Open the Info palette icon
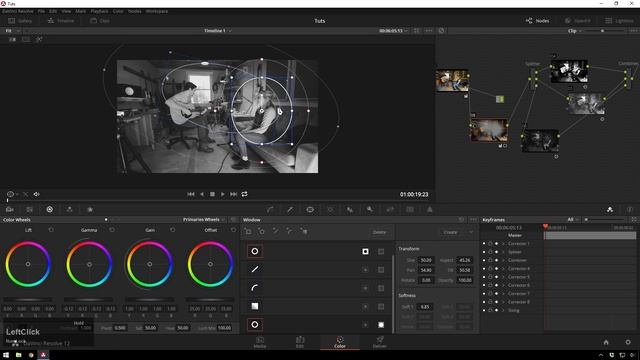Viewport: 640px width, 360px height. tap(630, 209)
